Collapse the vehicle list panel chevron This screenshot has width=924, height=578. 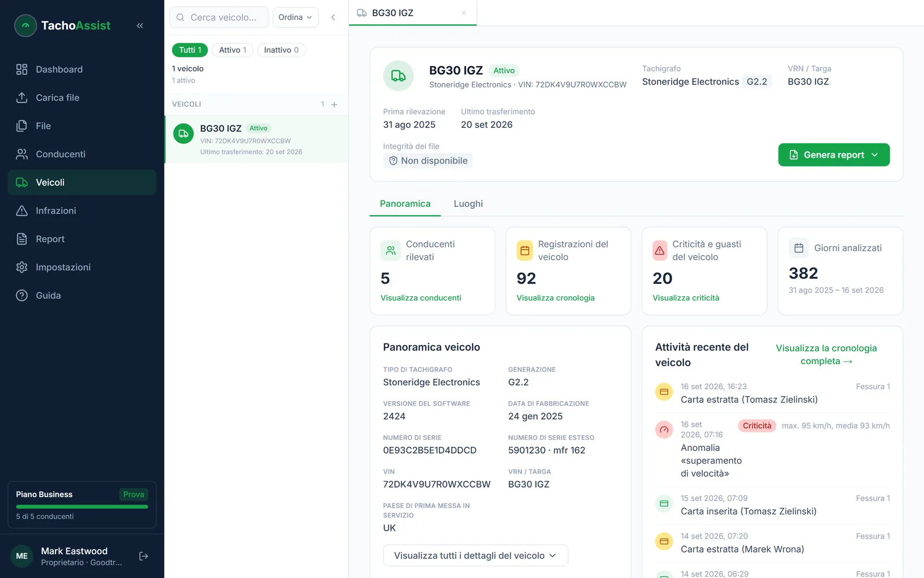pyautogui.click(x=333, y=17)
